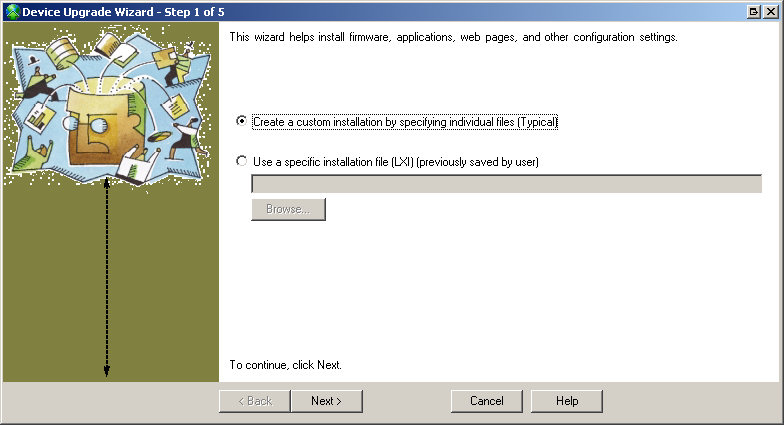This screenshot has width=784, height=425.
Task: Select the "Use a specific installation file" radio button
Action: point(241,162)
